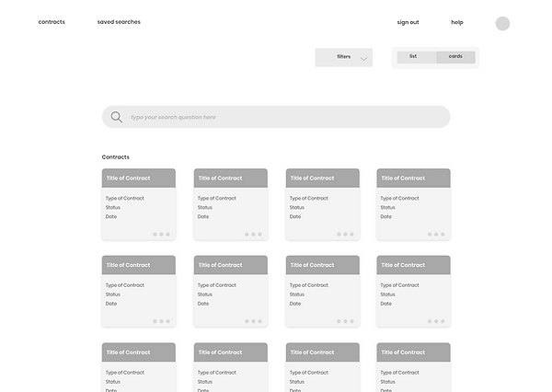552x392 pixels.
Task: Click the magnifying glass search icon
Action: (x=117, y=117)
